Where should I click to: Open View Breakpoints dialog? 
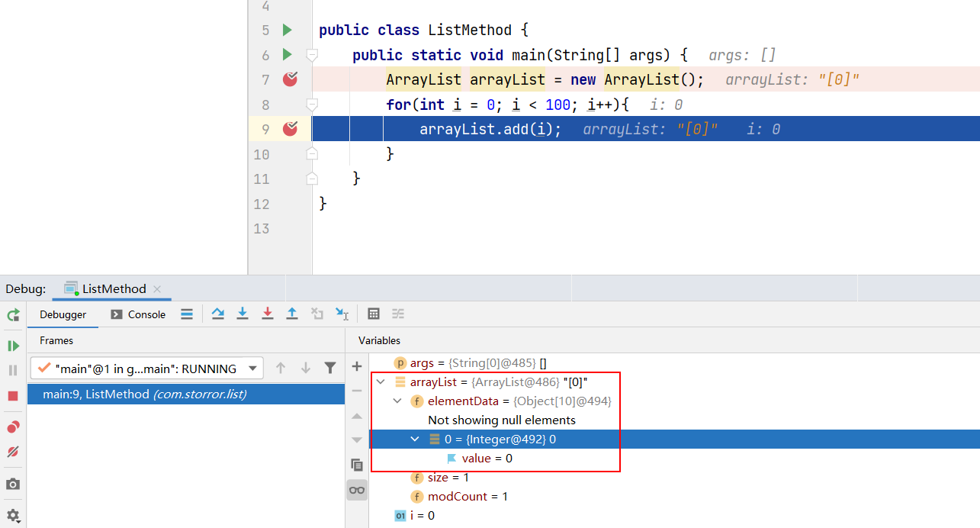13,427
